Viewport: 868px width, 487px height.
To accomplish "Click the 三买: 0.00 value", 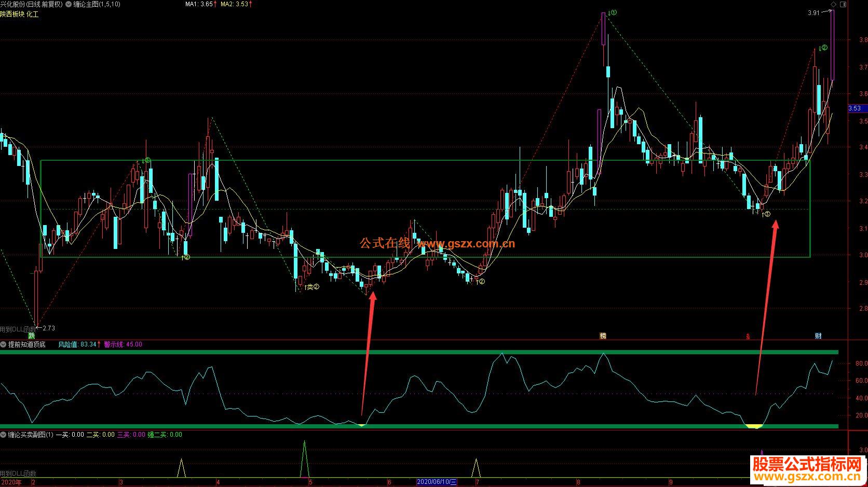I will click(x=131, y=435).
